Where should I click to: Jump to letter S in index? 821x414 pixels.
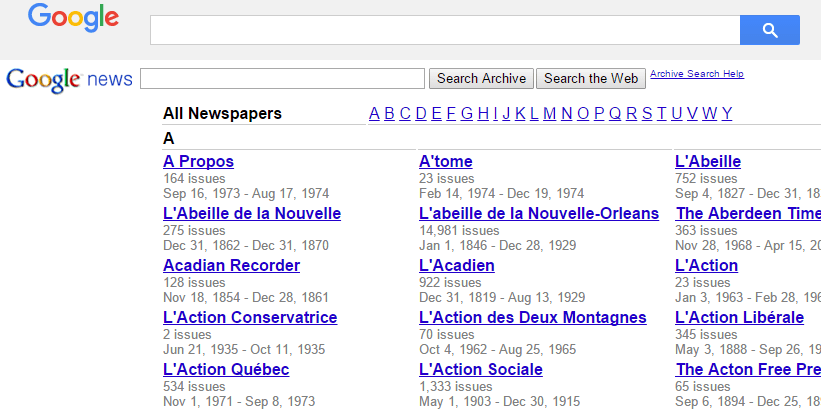pyautogui.click(x=647, y=114)
